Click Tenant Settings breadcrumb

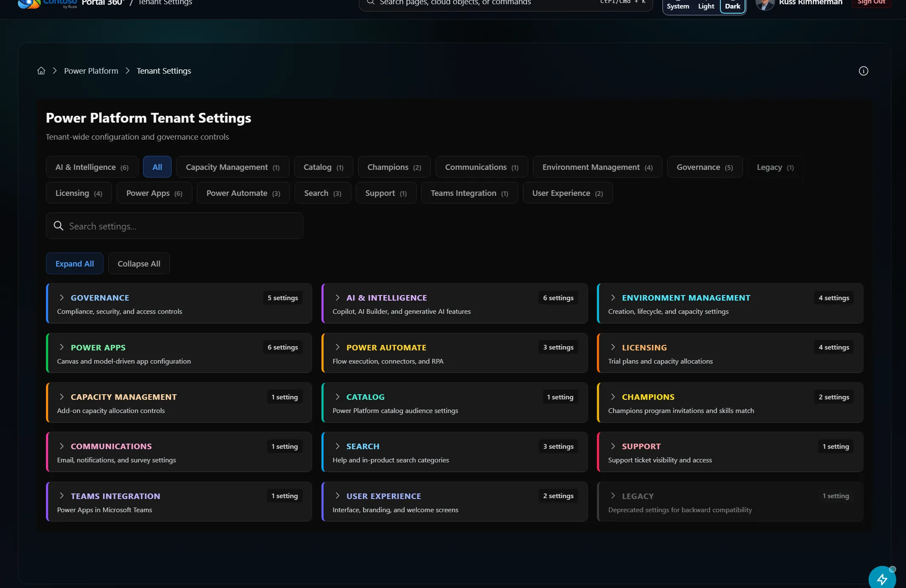point(163,71)
